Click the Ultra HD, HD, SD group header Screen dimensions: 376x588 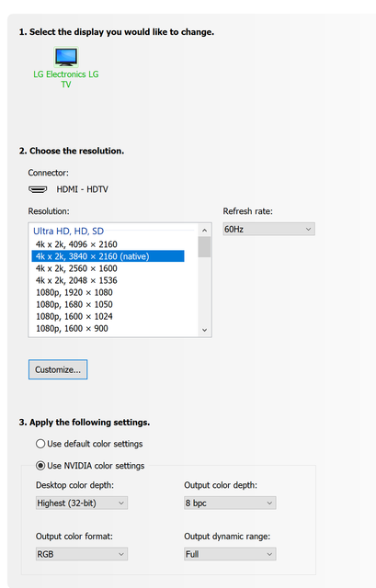click(x=69, y=231)
